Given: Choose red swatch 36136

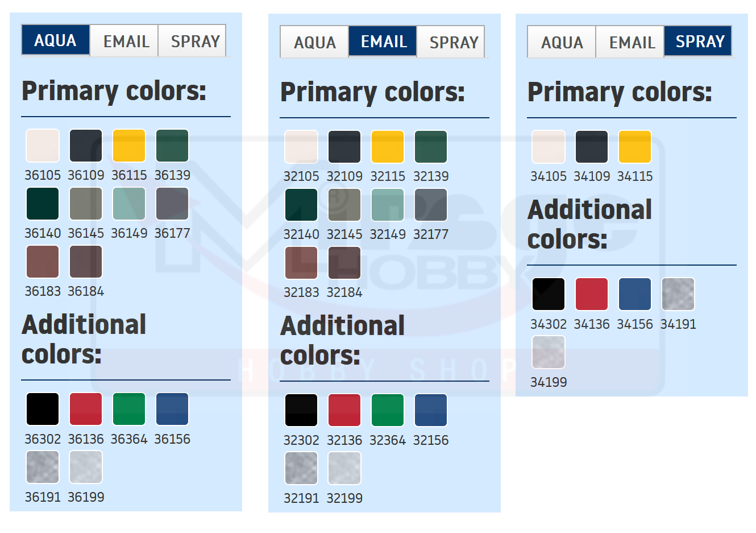Looking at the screenshot, I should click(x=86, y=409).
